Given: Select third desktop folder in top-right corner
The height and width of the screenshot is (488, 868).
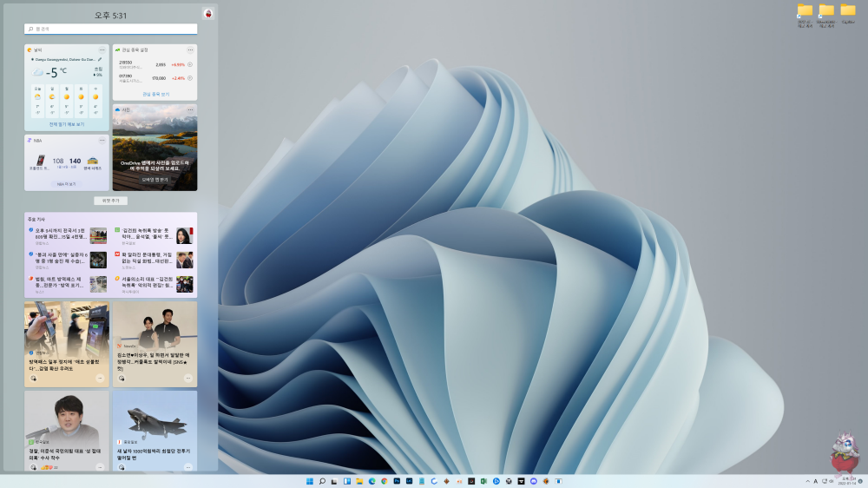Looking at the screenshot, I should coord(847,15).
